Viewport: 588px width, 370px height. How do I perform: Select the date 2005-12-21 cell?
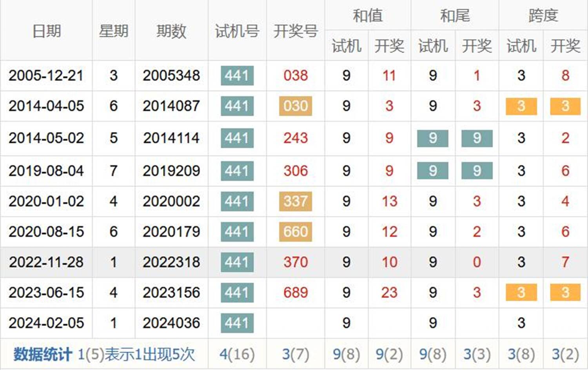(46, 75)
